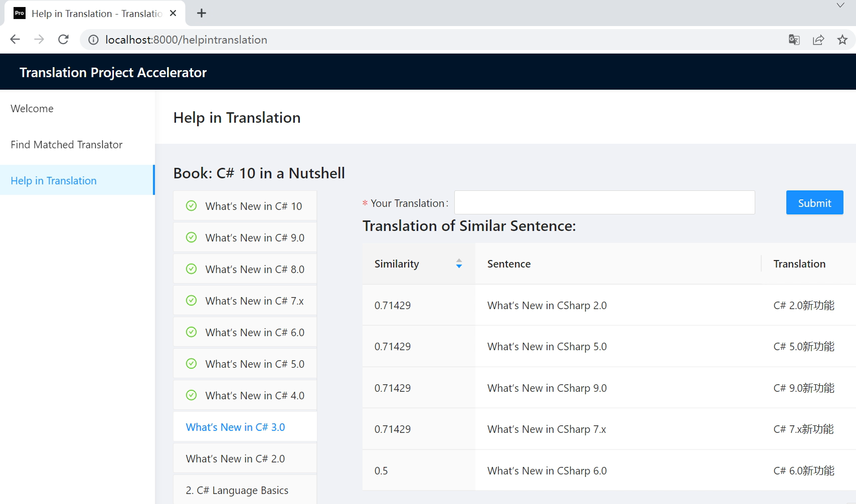Image resolution: width=856 pixels, height=504 pixels.
Task: Select step What's New in C# 5.0
Action: pyautogui.click(x=245, y=364)
